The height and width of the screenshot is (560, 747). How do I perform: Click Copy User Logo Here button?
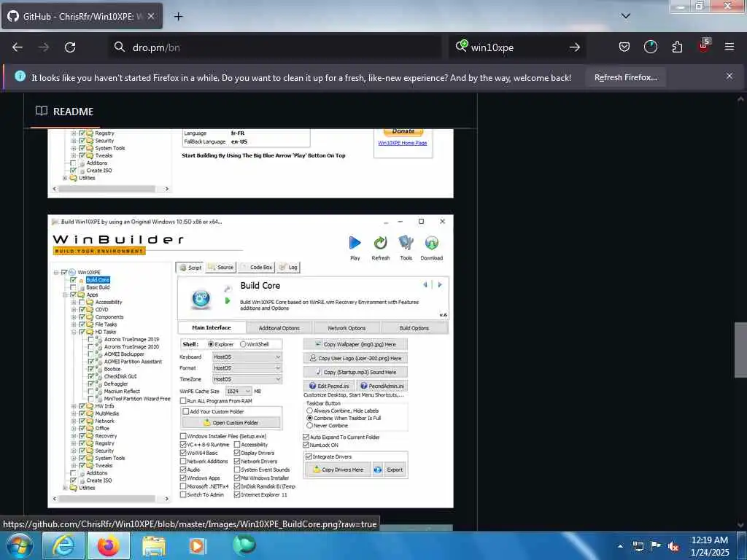355,358
